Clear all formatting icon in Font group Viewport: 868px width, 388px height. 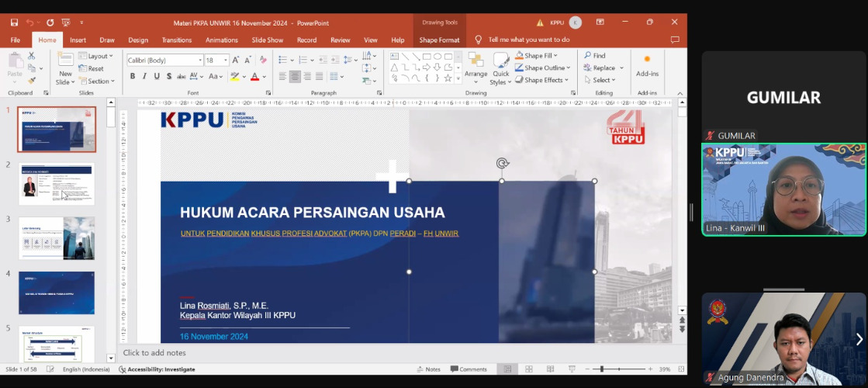click(x=263, y=60)
